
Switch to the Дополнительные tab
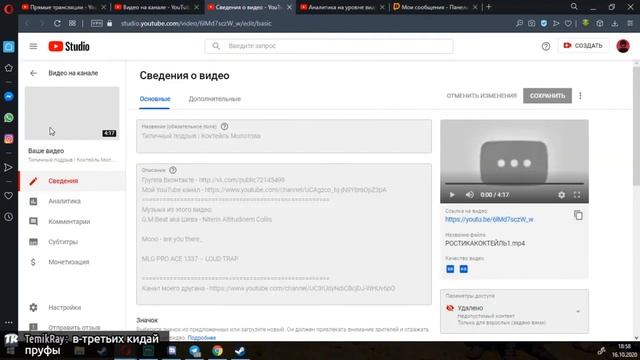coord(215,99)
